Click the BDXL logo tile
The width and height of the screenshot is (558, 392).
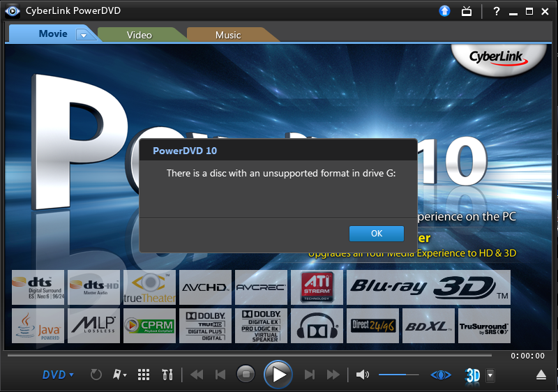pyautogui.click(x=428, y=326)
